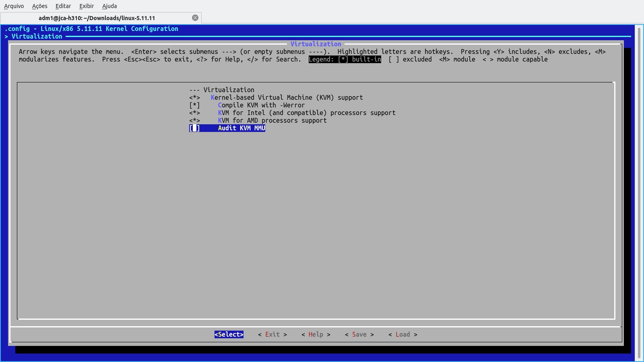Open the Ajuda menu
This screenshot has height=362, width=644.
click(109, 6)
